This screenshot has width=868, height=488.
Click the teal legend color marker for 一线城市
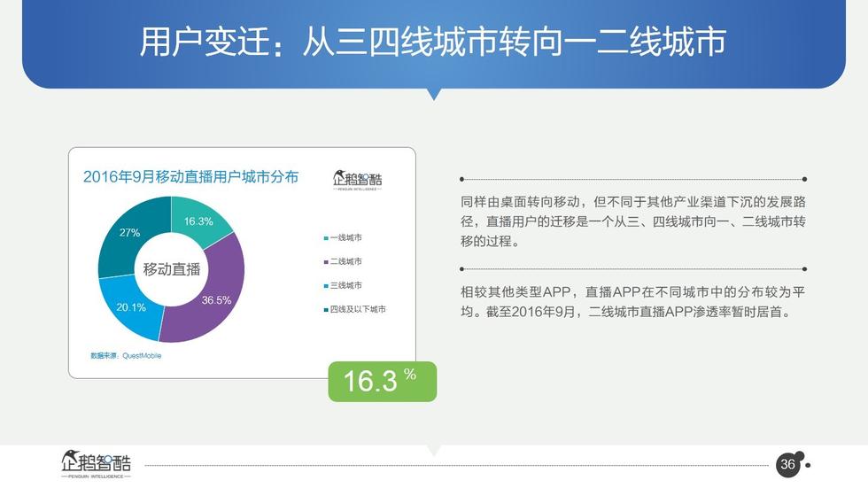pos(326,238)
